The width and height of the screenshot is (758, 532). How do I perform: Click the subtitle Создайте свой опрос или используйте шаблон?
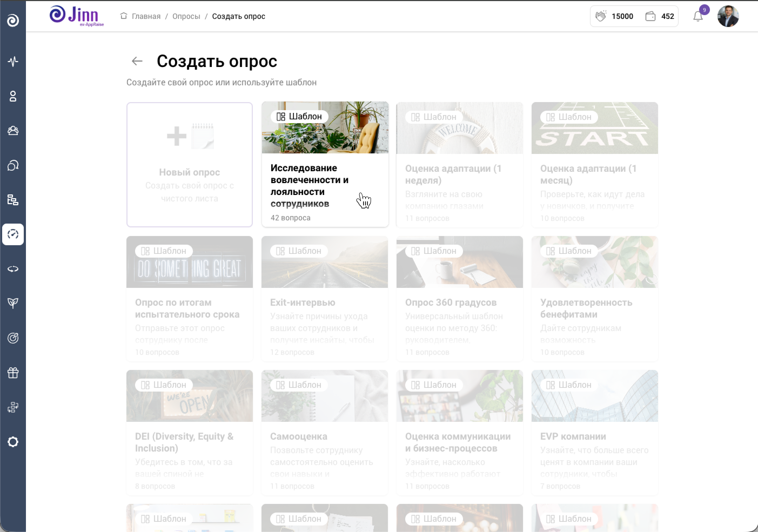pos(222,83)
